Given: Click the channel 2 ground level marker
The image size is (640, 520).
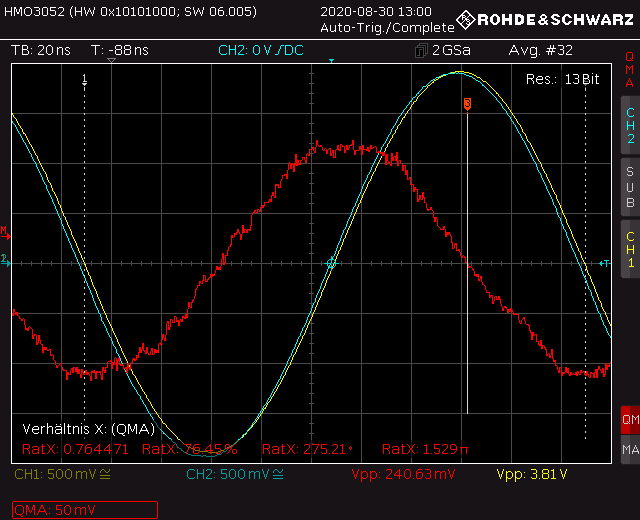Looking at the screenshot, I should [x=5, y=261].
